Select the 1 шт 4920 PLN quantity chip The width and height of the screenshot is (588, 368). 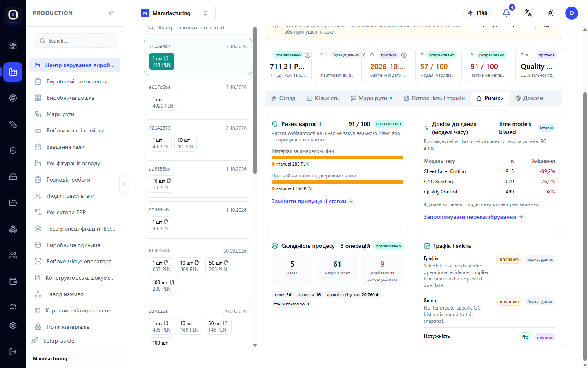click(163, 102)
